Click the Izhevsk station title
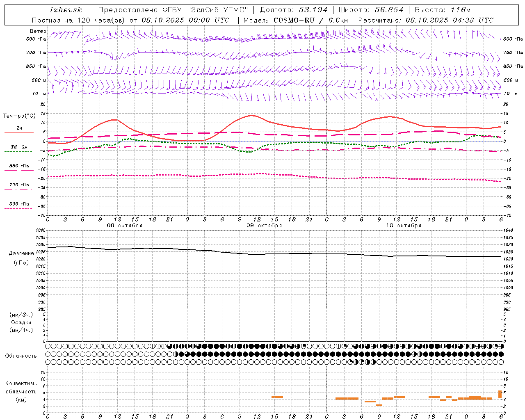The image size is (525, 420). pos(66,10)
